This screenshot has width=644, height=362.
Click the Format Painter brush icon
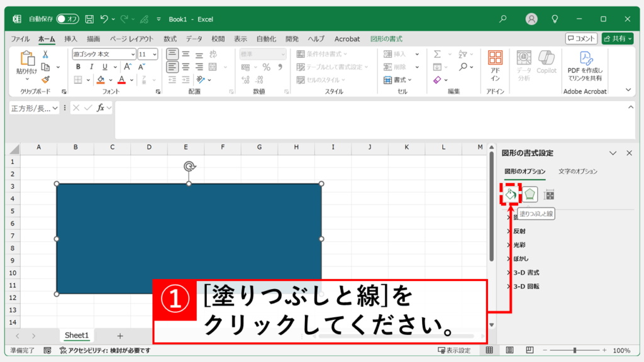[x=45, y=80]
